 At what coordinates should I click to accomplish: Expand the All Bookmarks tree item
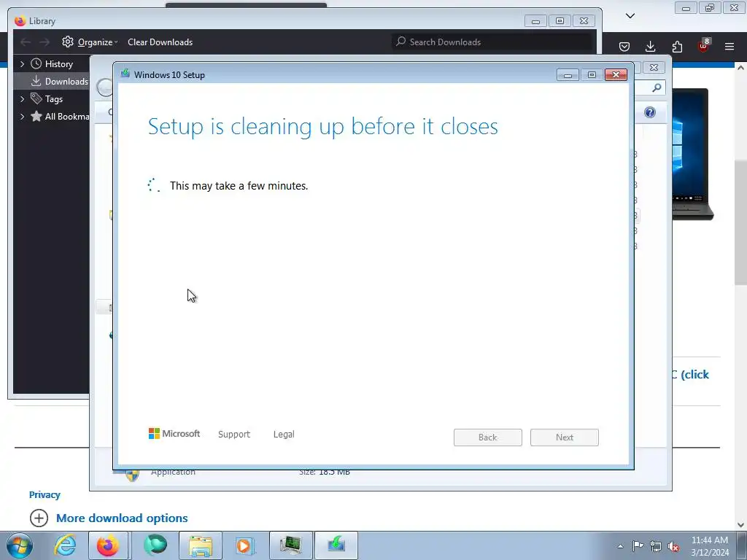22,116
